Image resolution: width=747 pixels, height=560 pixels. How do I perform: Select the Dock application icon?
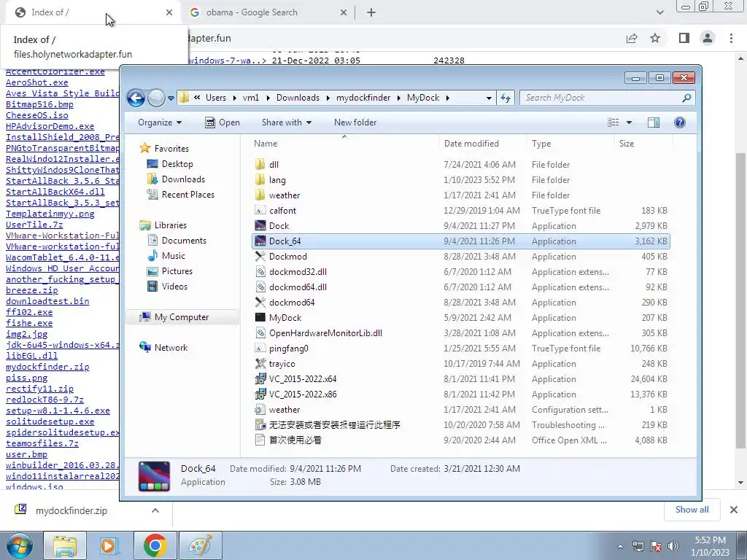click(x=260, y=226)
